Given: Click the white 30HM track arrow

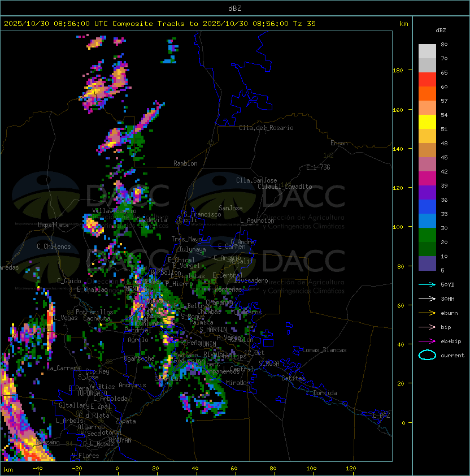Looking at the screenshot, I should coord(427,299).
